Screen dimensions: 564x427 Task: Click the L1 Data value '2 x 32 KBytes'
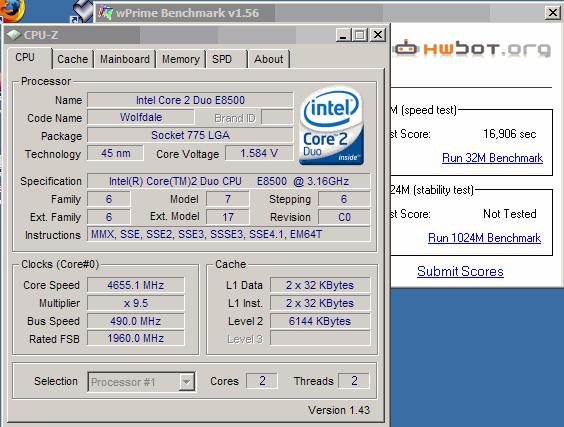click(x=320, y=285)
